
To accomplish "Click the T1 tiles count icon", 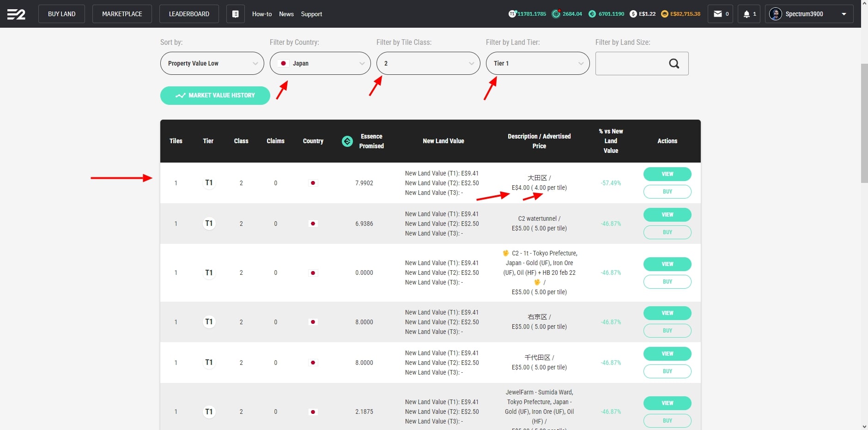I will (x=512, y=14).
